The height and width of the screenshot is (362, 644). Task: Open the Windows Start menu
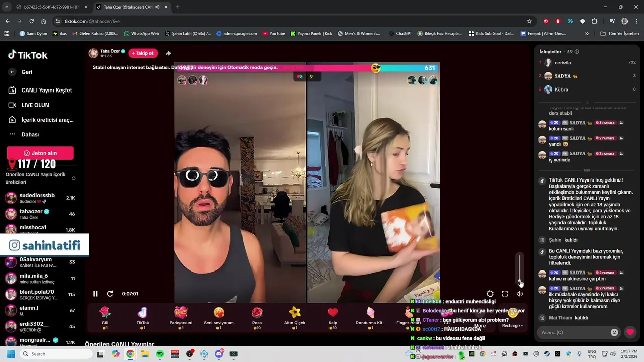tap(11, 354)
